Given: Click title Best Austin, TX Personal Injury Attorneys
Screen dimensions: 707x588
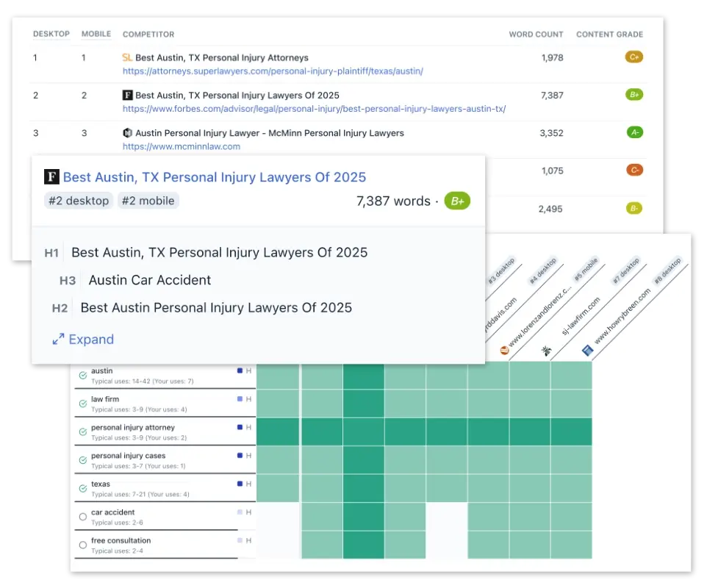Looking at the screenshot, I should coord(222,58).
